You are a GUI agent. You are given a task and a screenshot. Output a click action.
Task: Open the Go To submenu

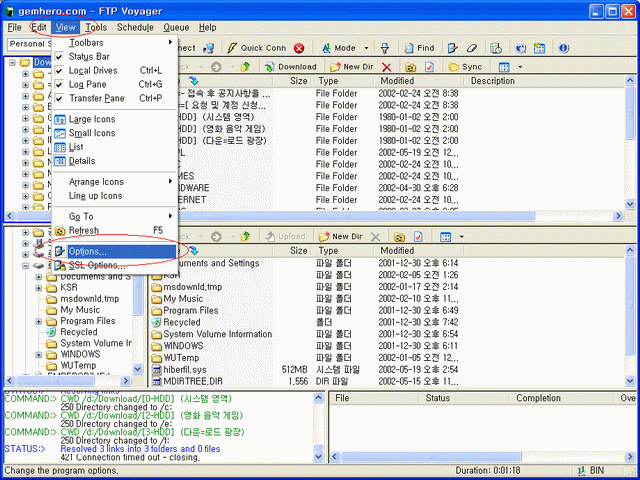tap(115, 216)
